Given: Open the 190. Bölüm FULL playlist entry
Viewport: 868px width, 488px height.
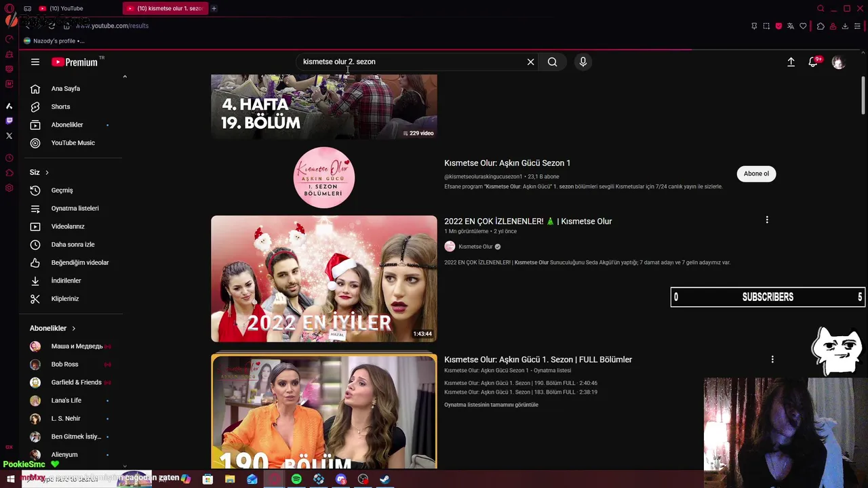Looking at the screenshot, I should click(521, 383).
